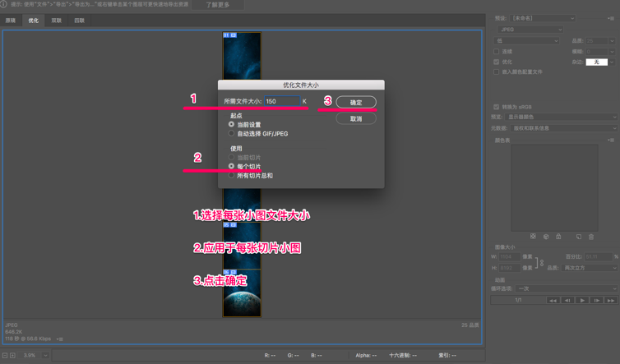
Task: Click the color table trash icon
Action: click(x=590, y=237)
